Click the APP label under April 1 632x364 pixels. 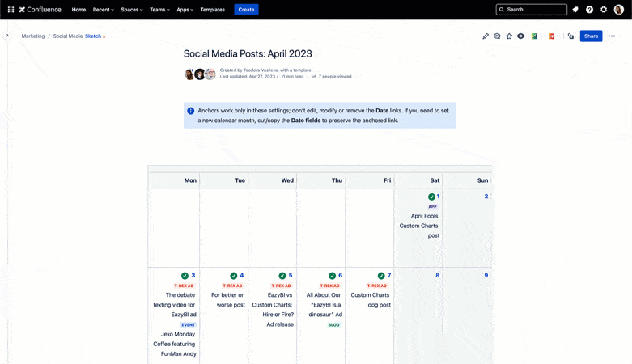[x=432, y=207]
